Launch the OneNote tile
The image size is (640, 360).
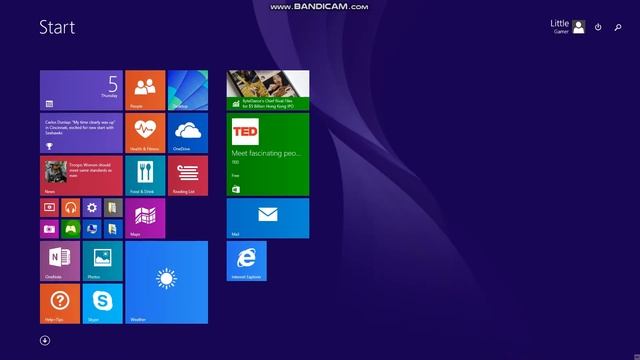click(x=60, y=261)
